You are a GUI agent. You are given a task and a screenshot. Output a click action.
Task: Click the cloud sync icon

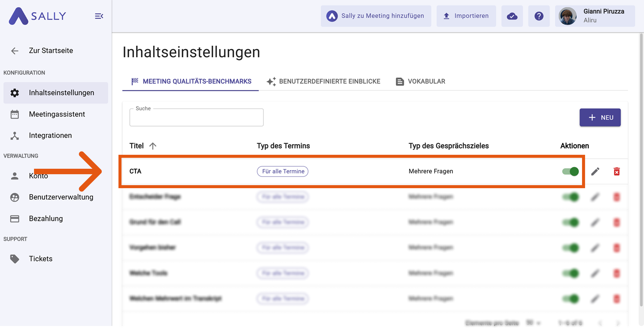pyautogui.click(x=512, y=16)
